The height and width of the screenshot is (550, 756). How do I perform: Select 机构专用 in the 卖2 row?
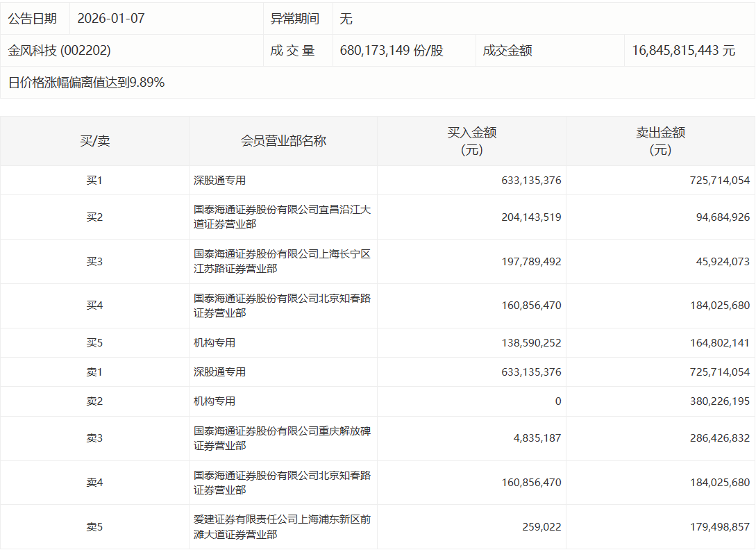click(x=215, y=401)
